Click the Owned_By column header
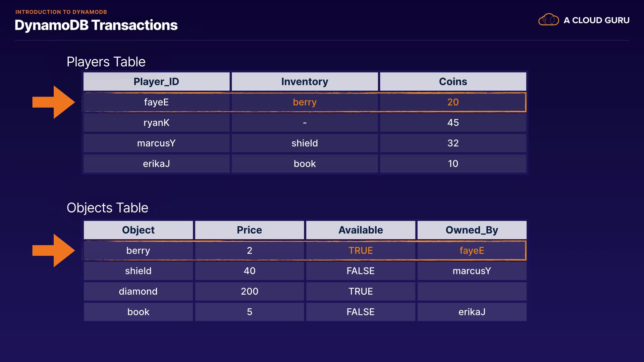 (472, 230)
